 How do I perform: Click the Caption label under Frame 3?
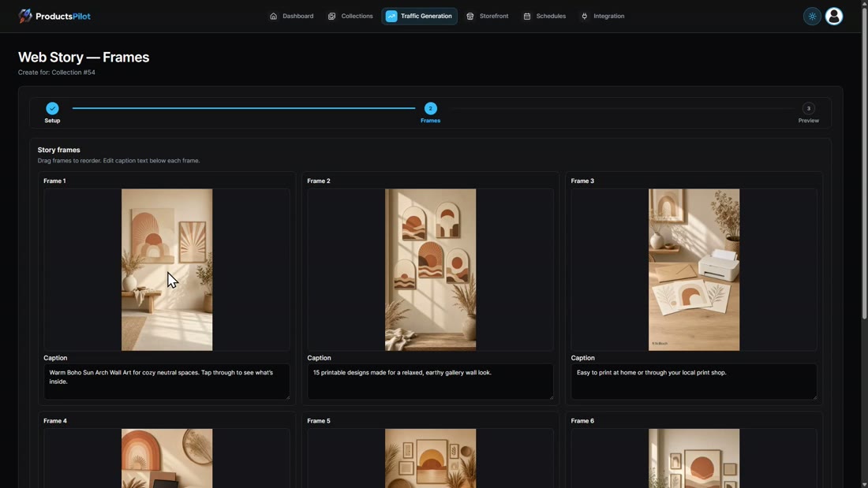[582, 358]
